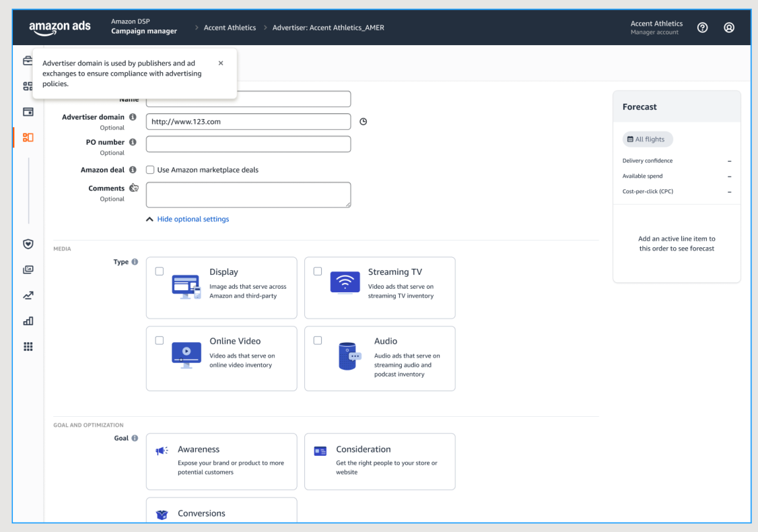Viewport: 758px width, 532px height.
Task: Open the bar chart reports sidebar icon
Action: click(x=28, y=321)
